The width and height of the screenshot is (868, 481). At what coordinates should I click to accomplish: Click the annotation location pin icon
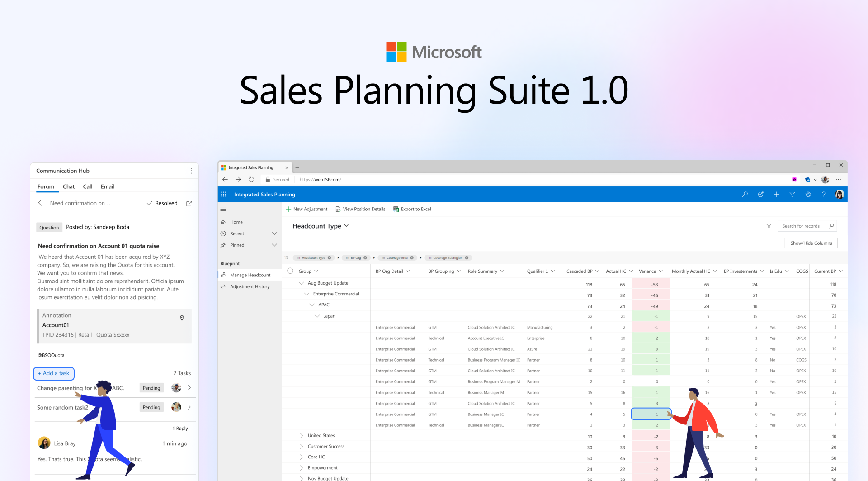182,318
